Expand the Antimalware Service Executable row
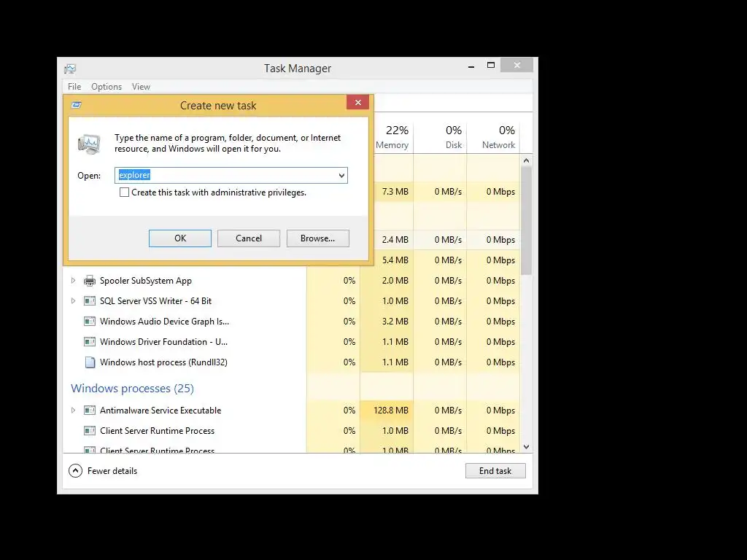Viewport: 747px width, 560px height. coord(74,410)
